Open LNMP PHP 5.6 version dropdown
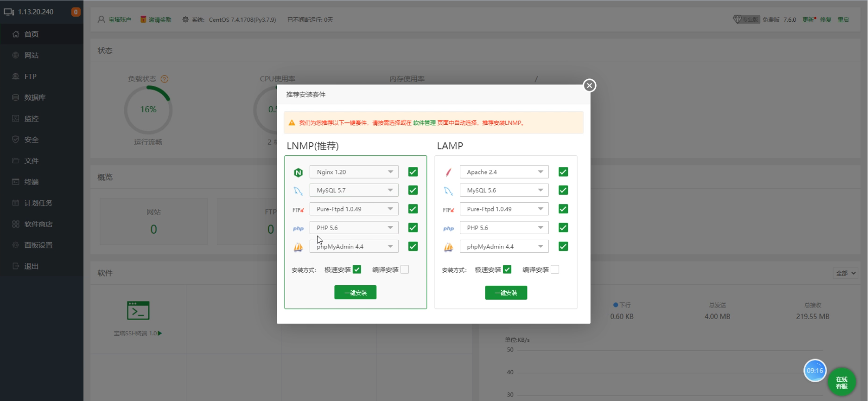The height and width of the screenshot is (401, 868). pyautogui.click(x=354, y=228)
